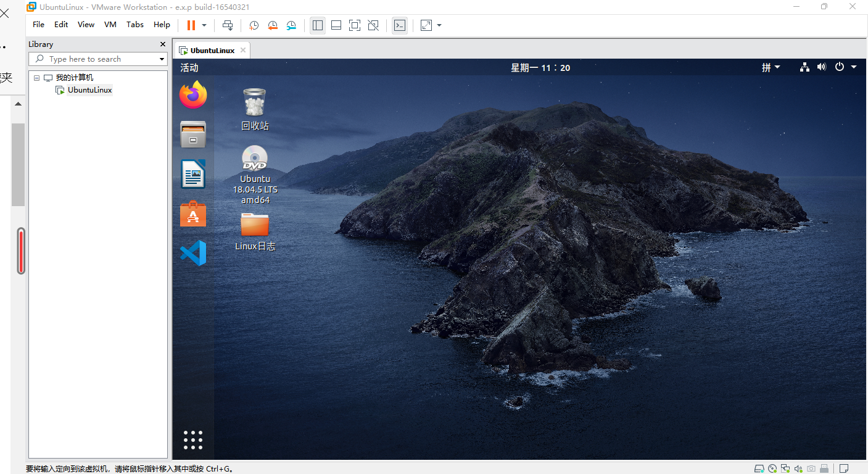The width and height of the screenshot is (868, 474).
Task: Toggle Unity mode for the VM
Action: click(373, 25)
